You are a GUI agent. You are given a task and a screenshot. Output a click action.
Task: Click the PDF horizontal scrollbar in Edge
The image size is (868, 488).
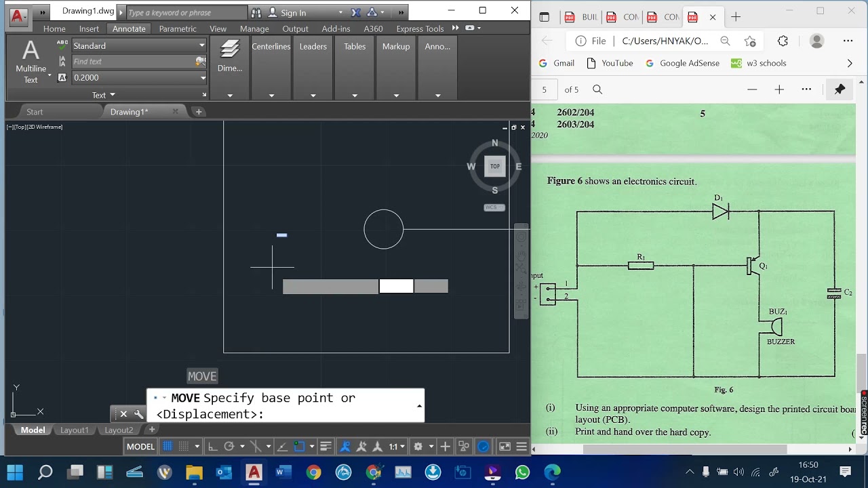pyautogui.click(x=685, y=449)
